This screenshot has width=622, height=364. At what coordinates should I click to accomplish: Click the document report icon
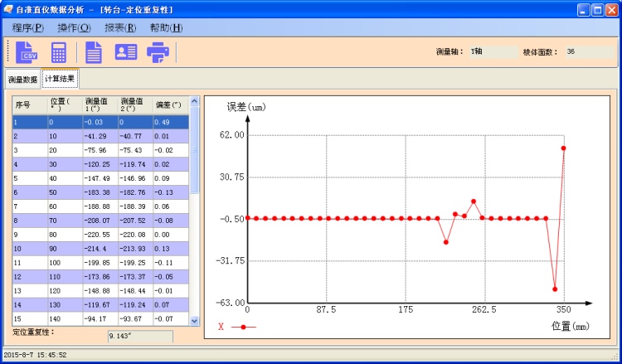coord(94,52)
